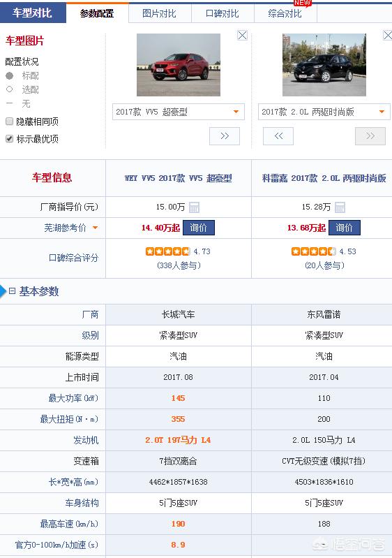Move Kadjar column left with the << arrow
The image size is (392, 558).
(x=278, y=136)
